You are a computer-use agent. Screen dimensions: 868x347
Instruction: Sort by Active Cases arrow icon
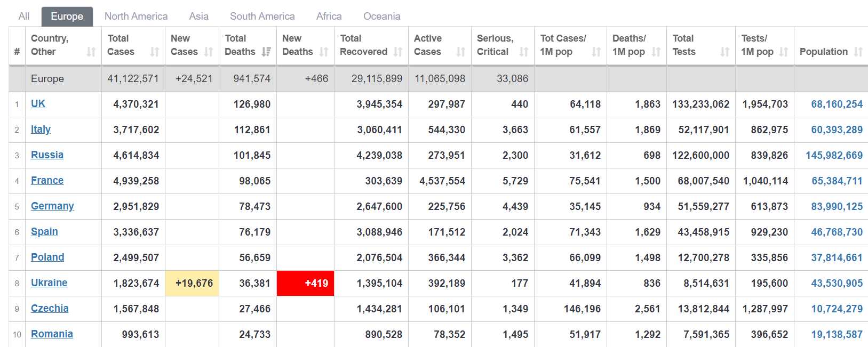click(461, 52)
